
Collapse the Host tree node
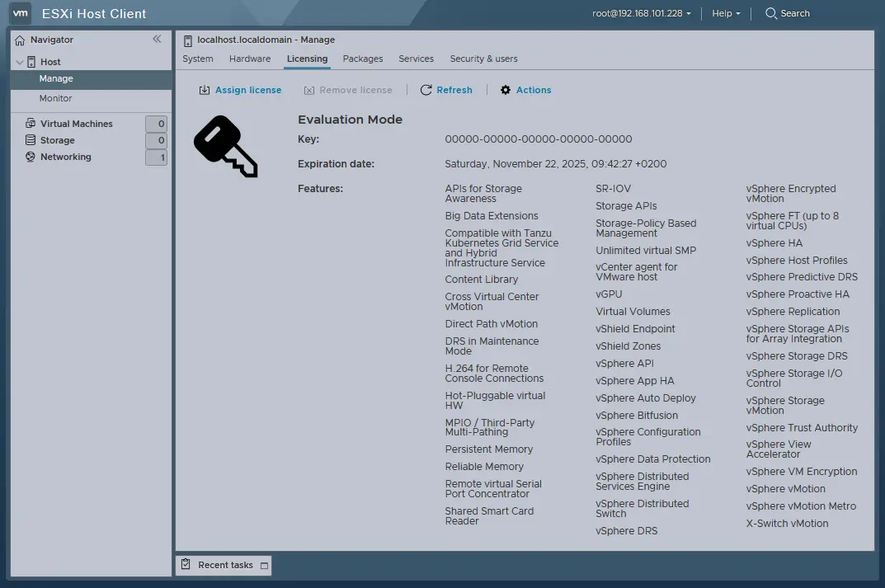click(19, 62)
